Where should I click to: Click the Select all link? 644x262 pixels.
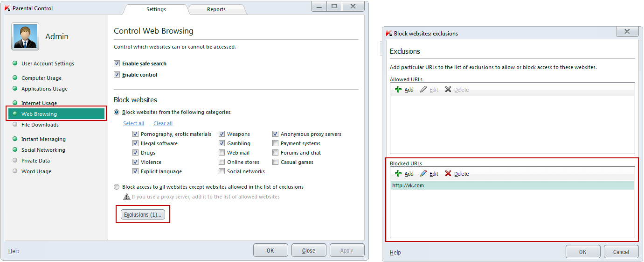pyautogui.click(x=133, y=123)
